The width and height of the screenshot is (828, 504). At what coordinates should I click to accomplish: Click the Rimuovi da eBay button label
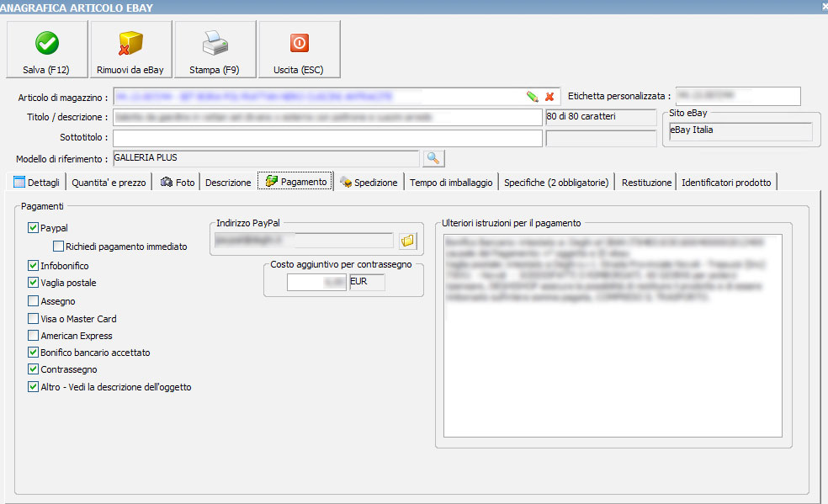tap(130, 70)
